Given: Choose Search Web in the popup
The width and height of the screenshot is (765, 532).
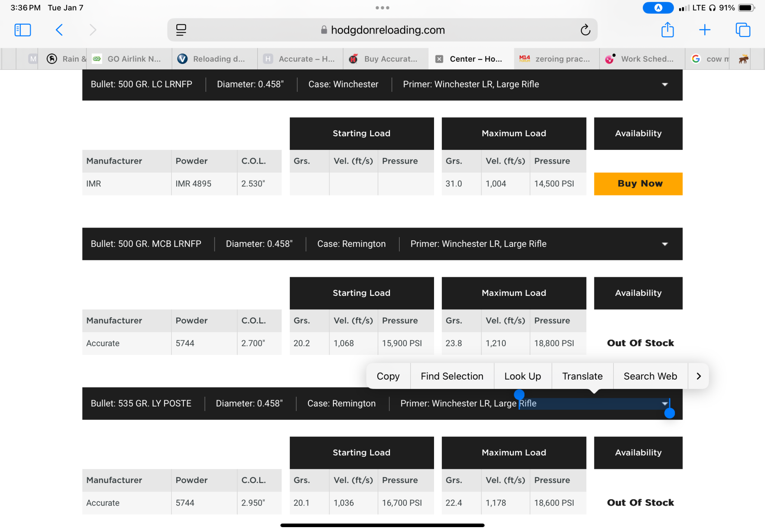Looking at the screenshot, I should pos(650,376).
